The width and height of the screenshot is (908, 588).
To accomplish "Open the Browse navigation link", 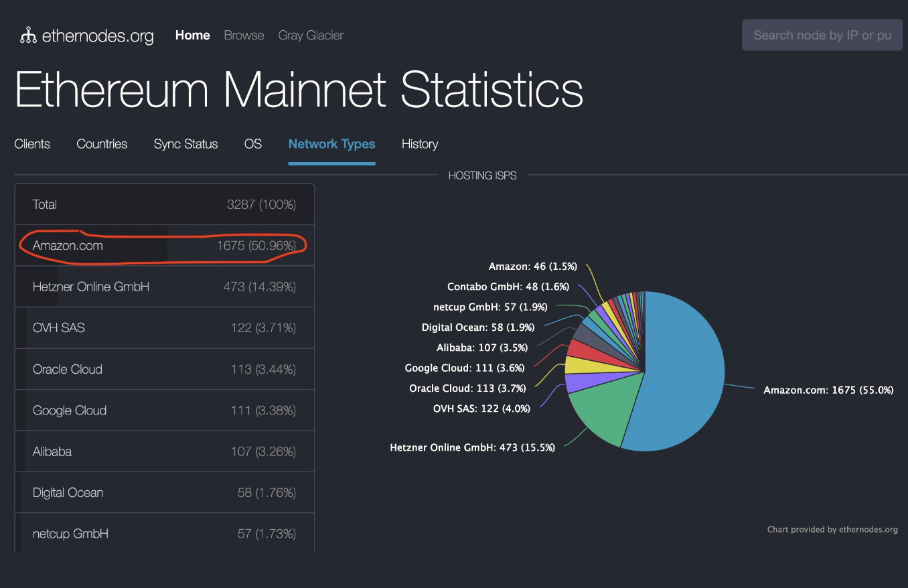I will coord(244,35).
